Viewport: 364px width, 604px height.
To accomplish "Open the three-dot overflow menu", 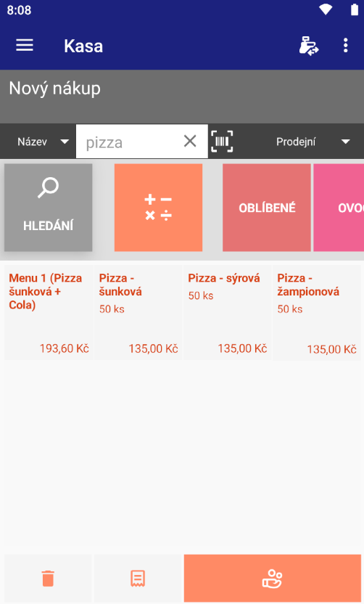I will (x=346, y=46).
